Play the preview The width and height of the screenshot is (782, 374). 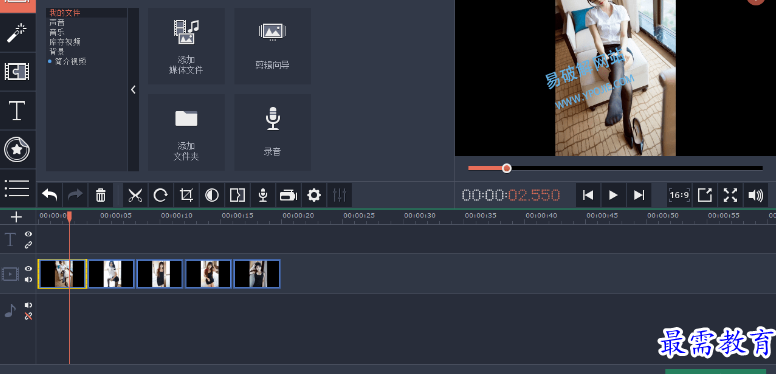point(613,195)
